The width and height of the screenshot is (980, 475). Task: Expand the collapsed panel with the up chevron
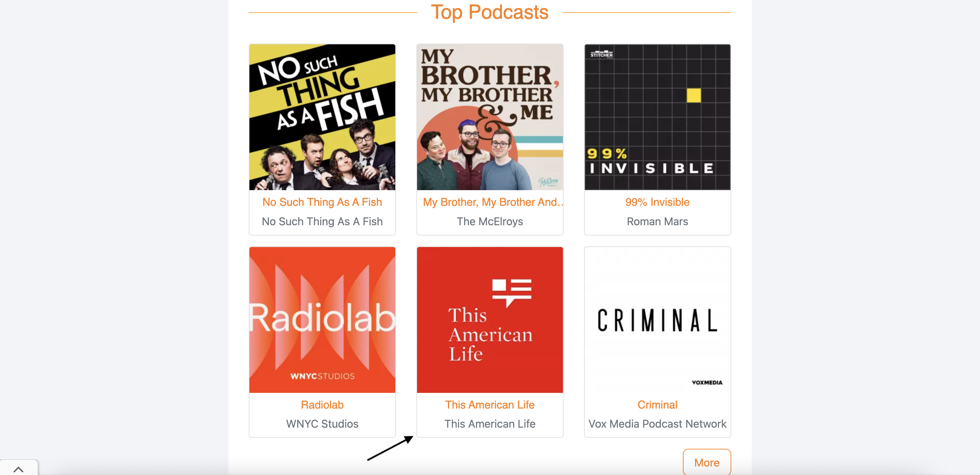click(x=19, y=469)
